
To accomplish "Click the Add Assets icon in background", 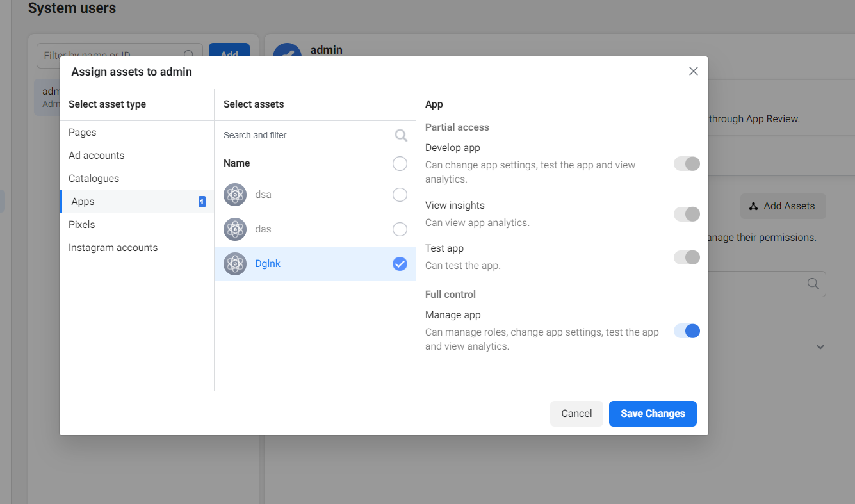I will (x=753, y=206).
